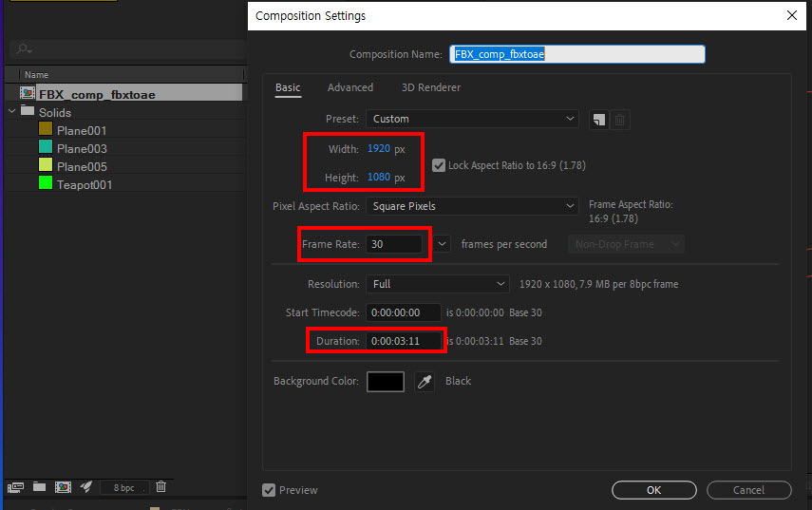Click the Frame Rate input field
The width and height of the screenshot is (812, 510).
click(x=393, y=244)
